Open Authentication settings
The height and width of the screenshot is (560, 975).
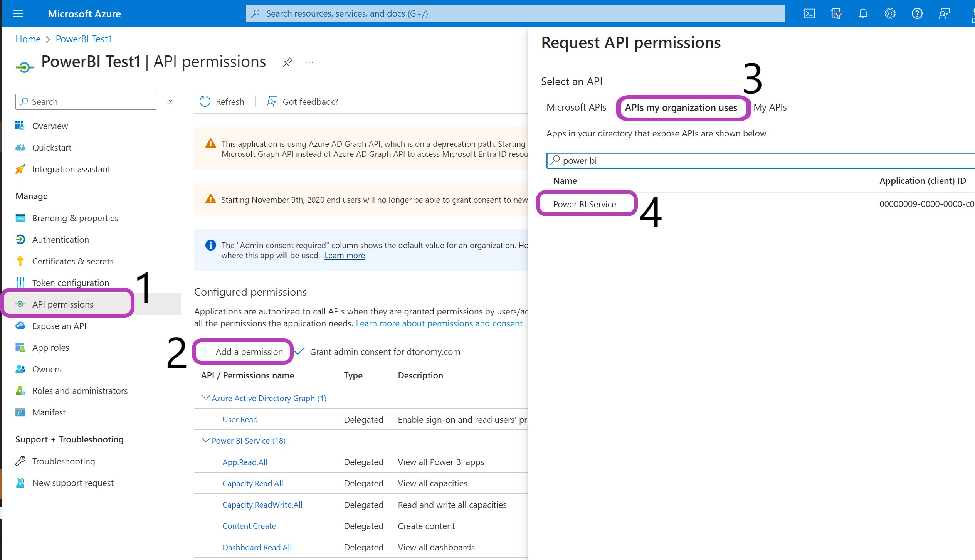[61, 240]
